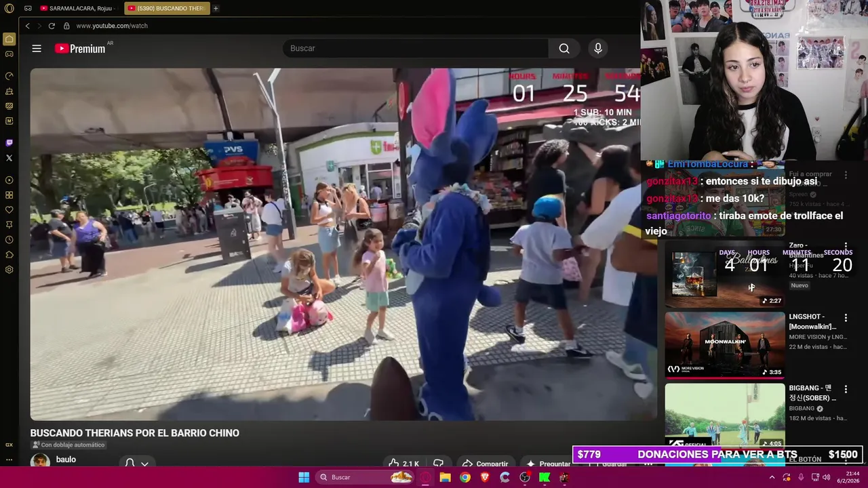Open the Windows Start menu
868x488 pixels.
coord(304,477)
